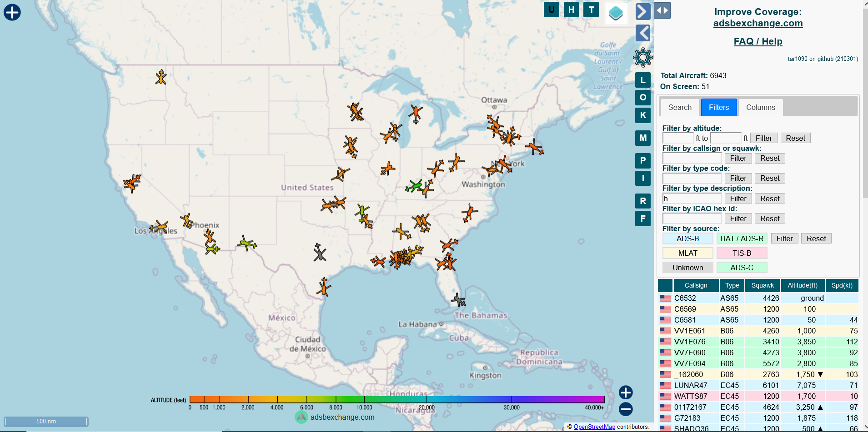Select the ADS-B source swatch
The image size is (868, 432).
point(687,238)
